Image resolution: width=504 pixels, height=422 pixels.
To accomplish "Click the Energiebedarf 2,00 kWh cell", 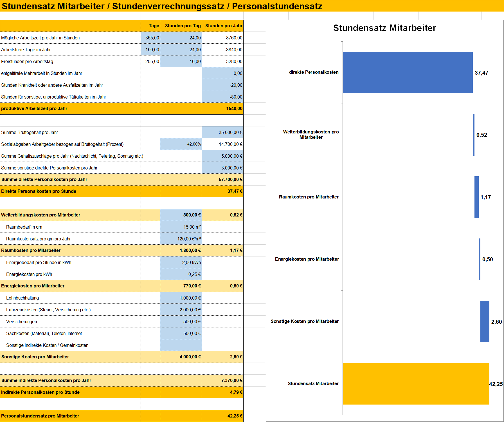I will 181,262.
